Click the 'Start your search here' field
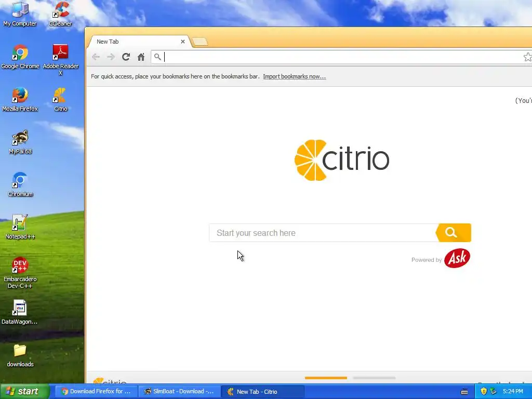The height and width of the screenshot is (399, 532). coord(322,233)
